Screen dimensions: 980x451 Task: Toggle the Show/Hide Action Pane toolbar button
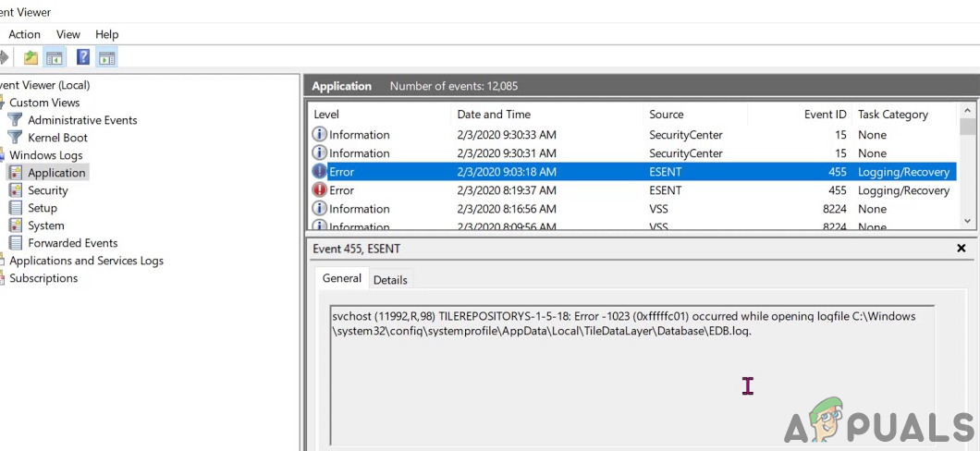click(107, 58)
